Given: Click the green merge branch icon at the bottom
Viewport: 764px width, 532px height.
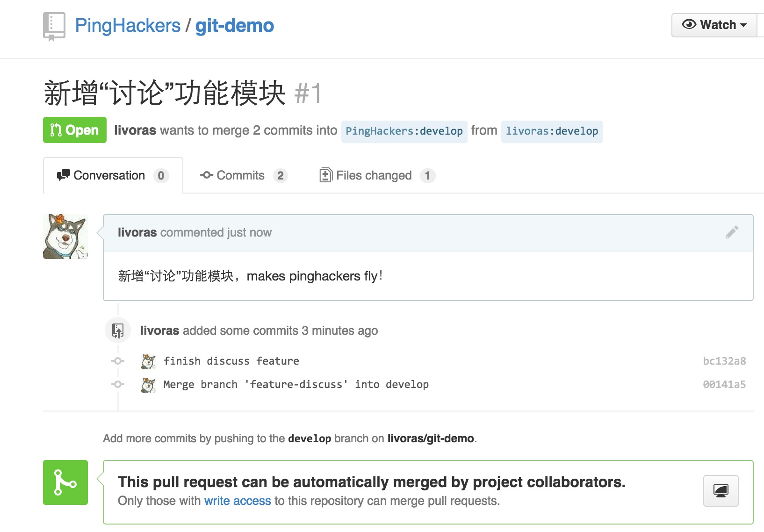Looking at the screenshot, I should click(65, 482).
